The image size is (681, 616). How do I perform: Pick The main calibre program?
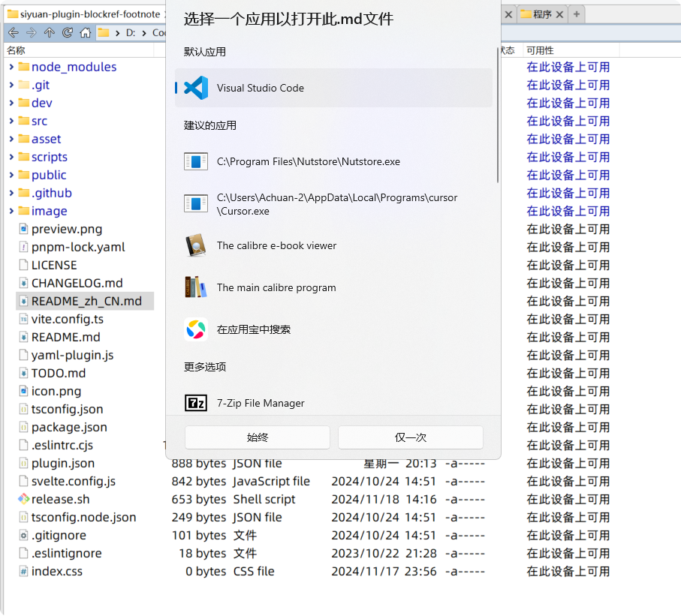333,287
